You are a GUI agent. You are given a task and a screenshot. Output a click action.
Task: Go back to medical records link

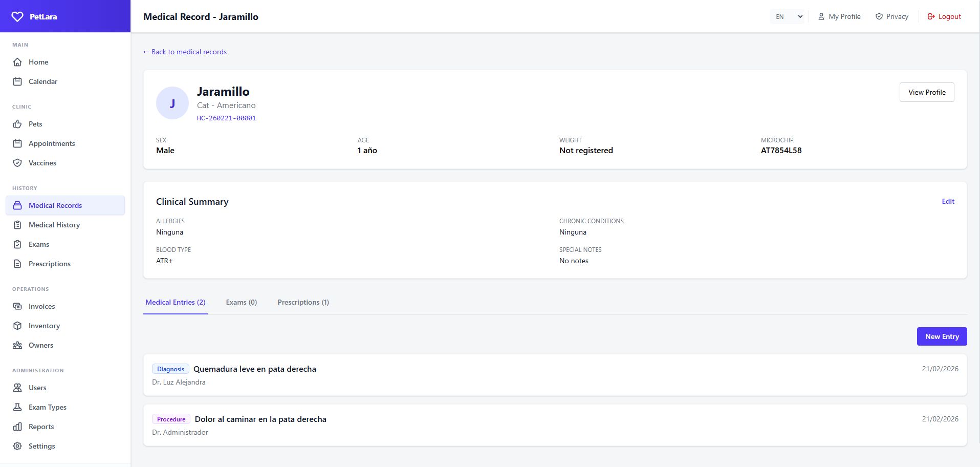[185, 52]
